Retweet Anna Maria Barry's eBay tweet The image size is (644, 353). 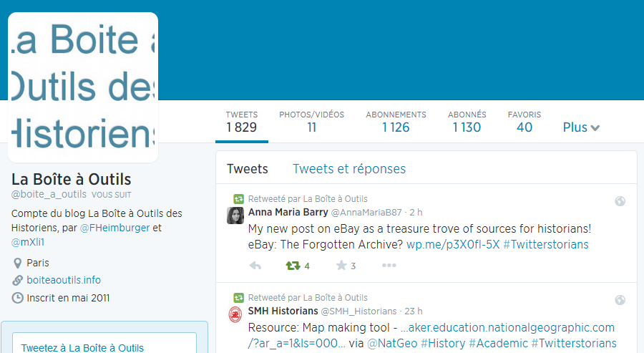tap(293, 266)
